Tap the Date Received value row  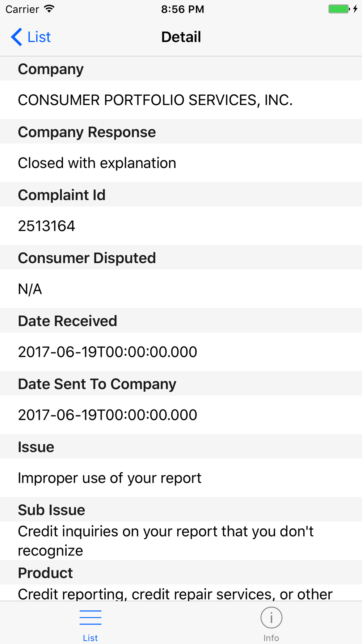coord(181,352)
